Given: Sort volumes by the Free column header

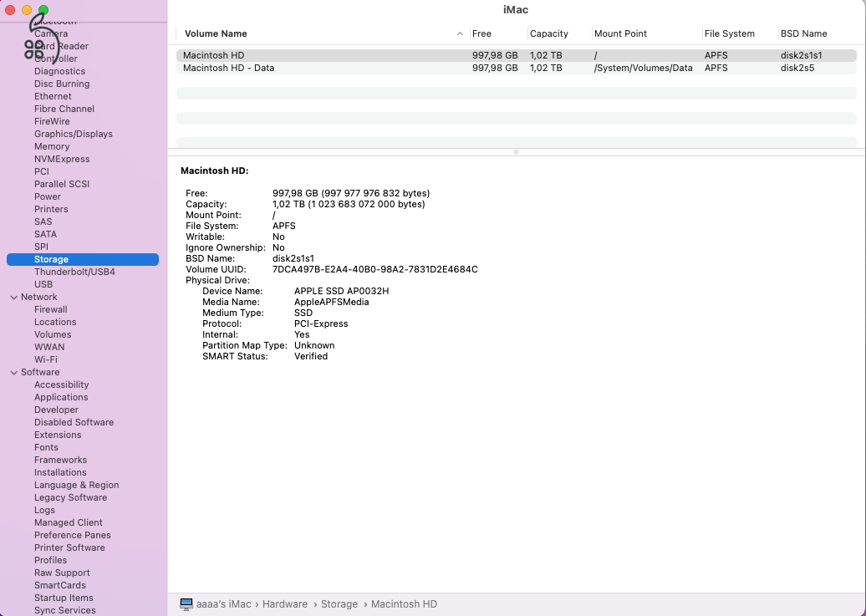Looking at the screenshot, I should point(481,33).
